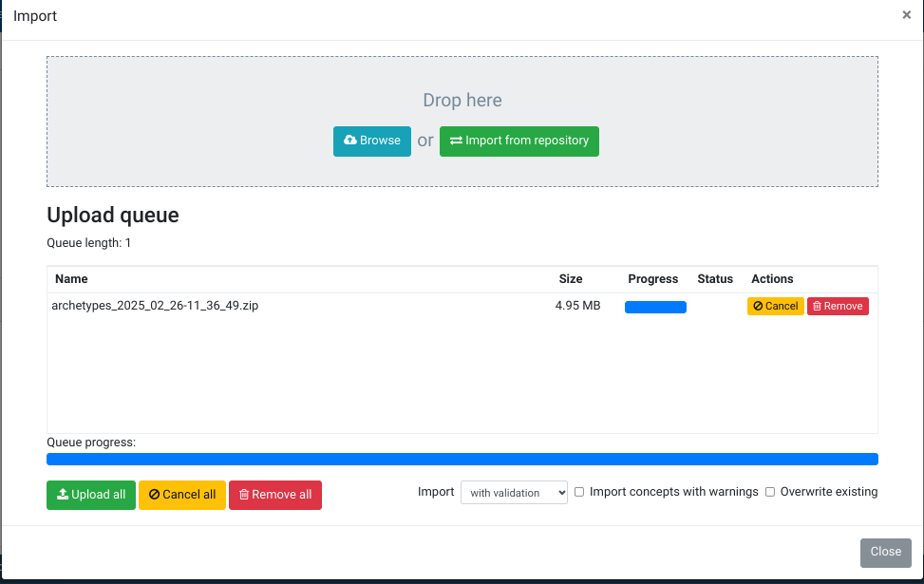Remove the archetypes zip file from queue
Image resolution: width=924 pixels, height=584 pixels.
coord(837,306)
